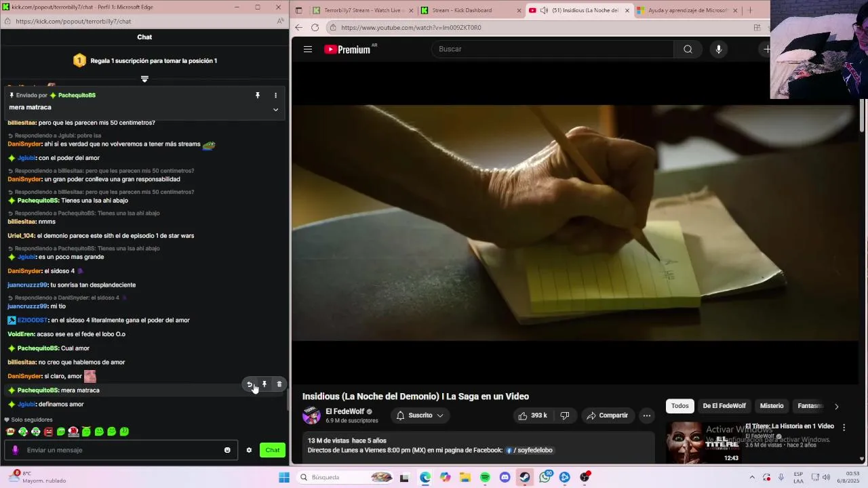Screen dimensions: 868x488
Task: Collapse the leaderboard banner arrow
Action: (x=144, y=79)
